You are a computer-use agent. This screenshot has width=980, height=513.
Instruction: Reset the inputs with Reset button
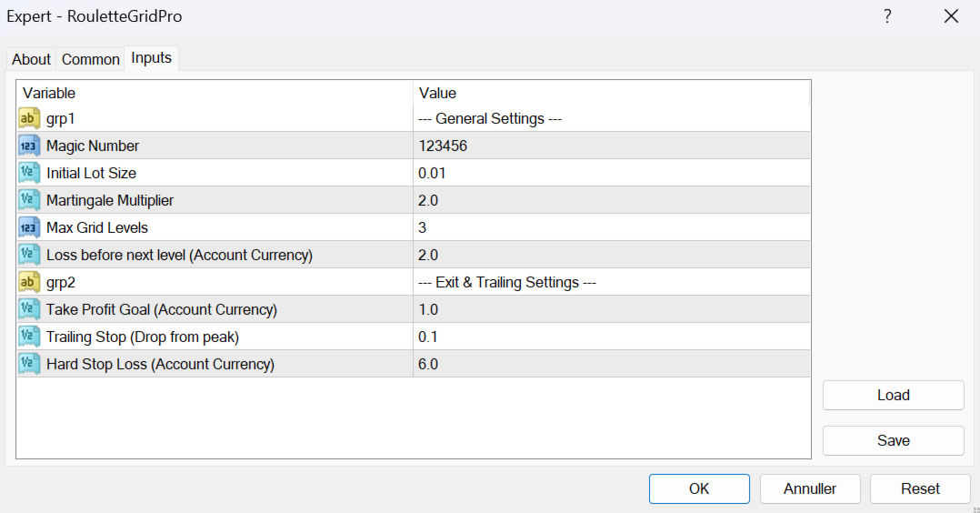coord(920,488)
